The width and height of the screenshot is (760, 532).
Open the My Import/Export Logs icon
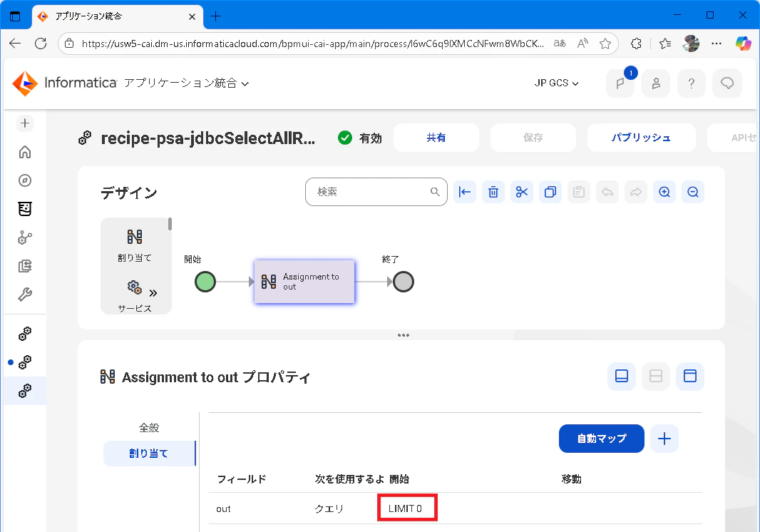[x=25, y=266]
